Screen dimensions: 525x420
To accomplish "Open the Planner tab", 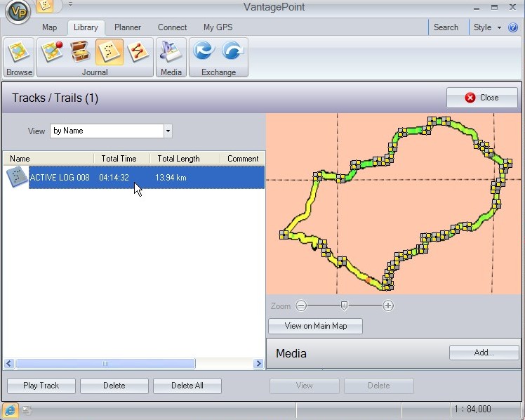I will coord(128,27).
